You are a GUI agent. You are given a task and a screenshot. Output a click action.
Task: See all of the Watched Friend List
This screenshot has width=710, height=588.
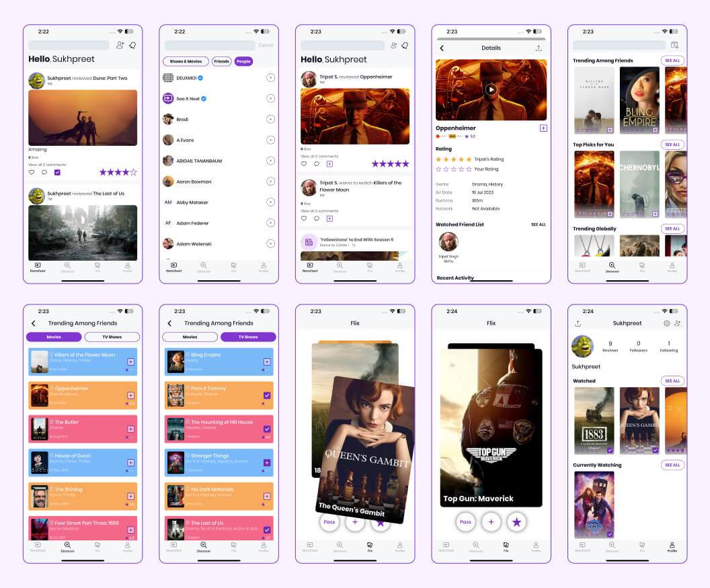(x=539, y=224)
